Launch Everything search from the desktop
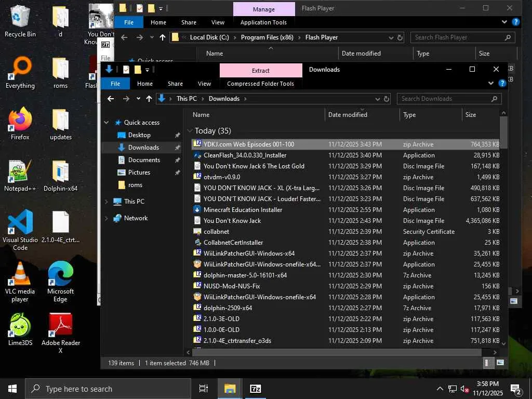Screen dimensions: 532x399 coord(20,73)
